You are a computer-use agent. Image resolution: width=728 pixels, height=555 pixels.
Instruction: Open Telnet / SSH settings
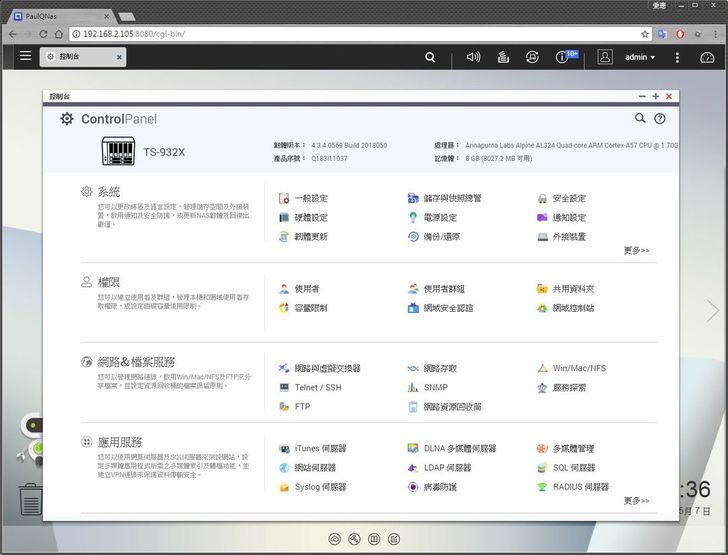point(317,387)
